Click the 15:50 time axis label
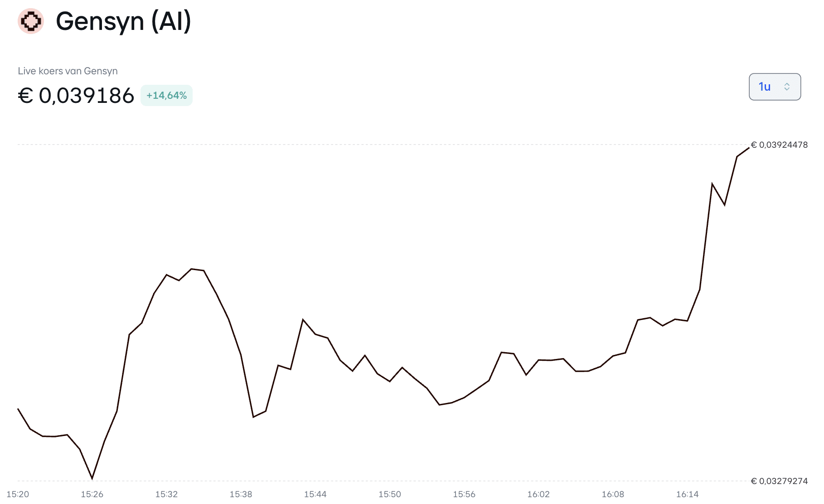824x504 pixels. coord(390,494)
